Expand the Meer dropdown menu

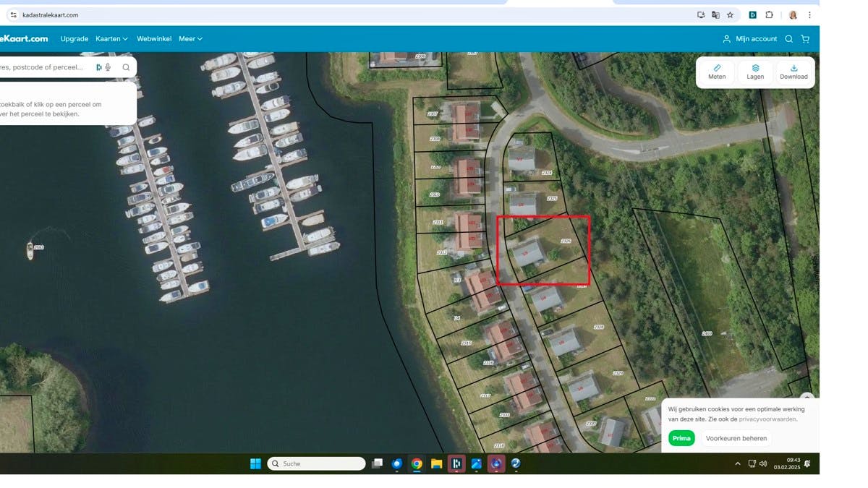190,39
